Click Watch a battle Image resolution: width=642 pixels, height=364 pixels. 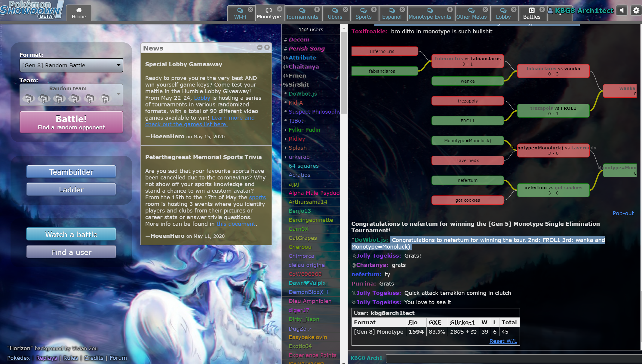click(71, 234)
